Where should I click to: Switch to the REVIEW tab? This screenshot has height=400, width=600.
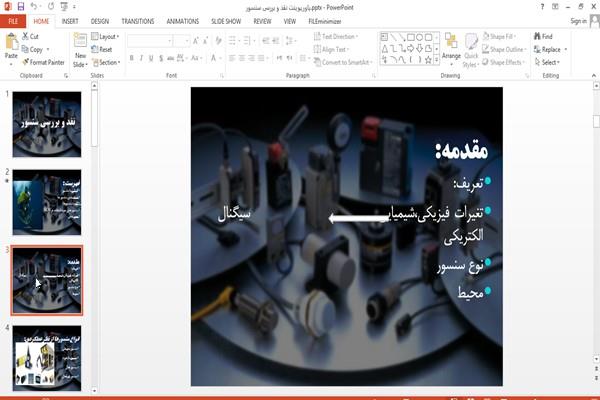tap(262, 21)
